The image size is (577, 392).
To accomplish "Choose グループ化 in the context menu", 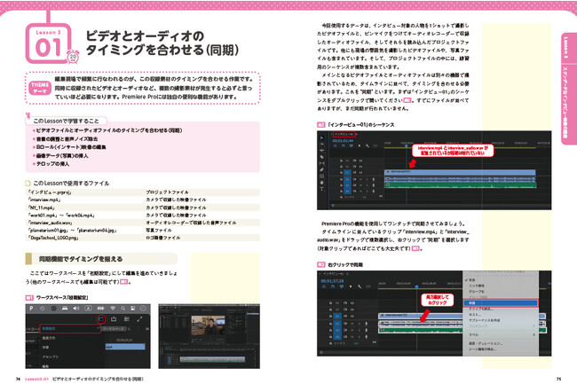I will 477,292.
